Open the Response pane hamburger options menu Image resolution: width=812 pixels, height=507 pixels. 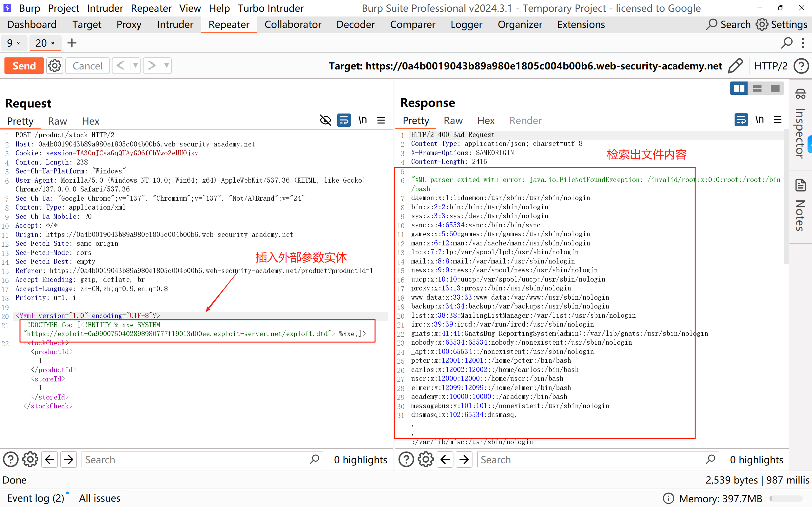[x=777, y=120]
